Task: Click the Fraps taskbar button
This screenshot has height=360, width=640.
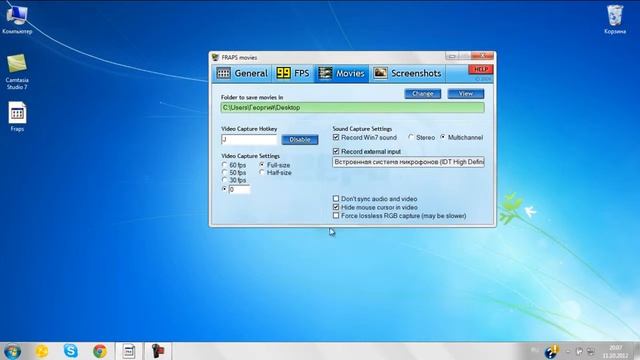Action: [x=129, y=351]
